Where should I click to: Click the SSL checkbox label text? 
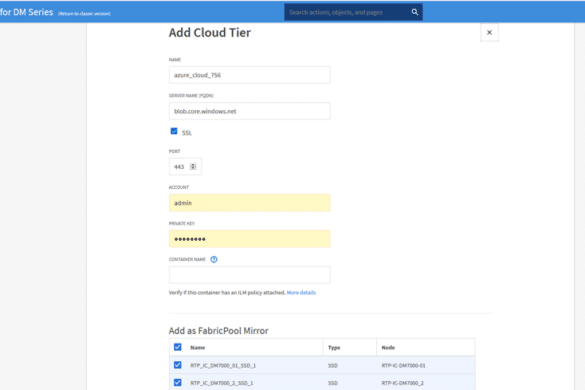(187, 132)
